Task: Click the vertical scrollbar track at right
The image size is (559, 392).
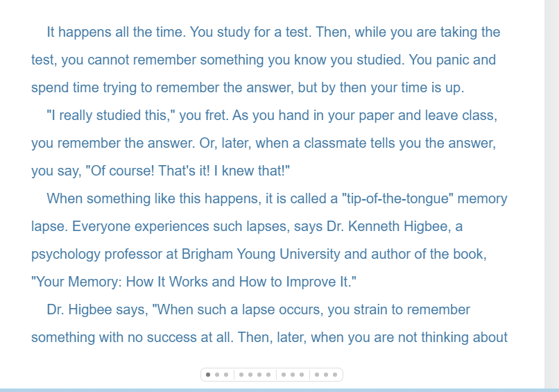Action: (x=551, y=194)
